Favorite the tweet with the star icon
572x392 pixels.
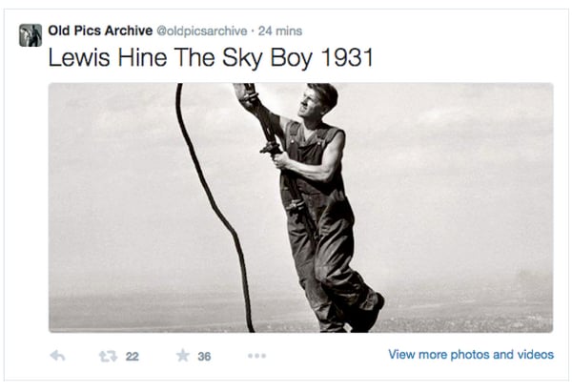[x=183, y=355]
